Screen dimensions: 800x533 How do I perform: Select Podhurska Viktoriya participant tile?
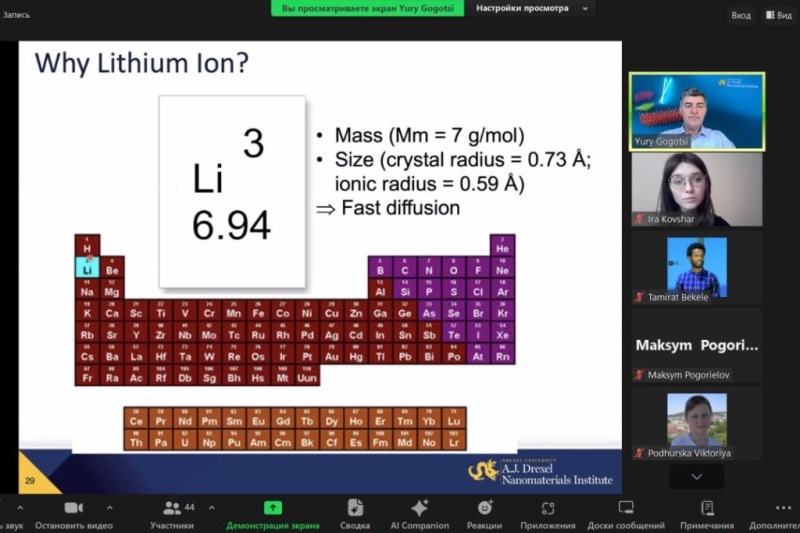coord(697,424)
